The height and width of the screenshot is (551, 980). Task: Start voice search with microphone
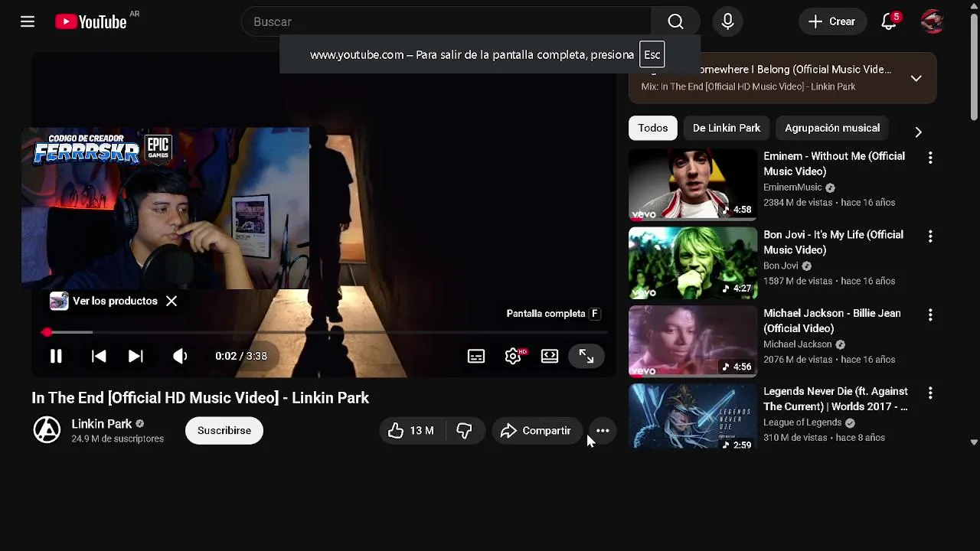(x=727, y=21)
